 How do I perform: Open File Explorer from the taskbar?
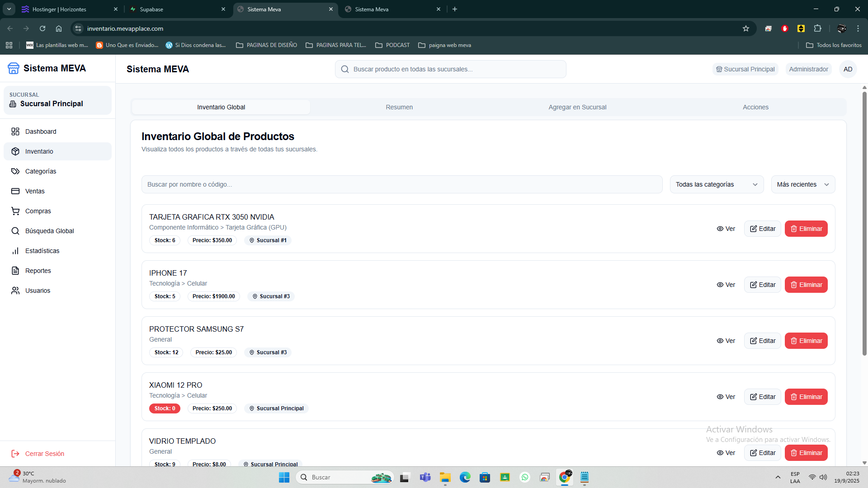(x=445, y=477)
